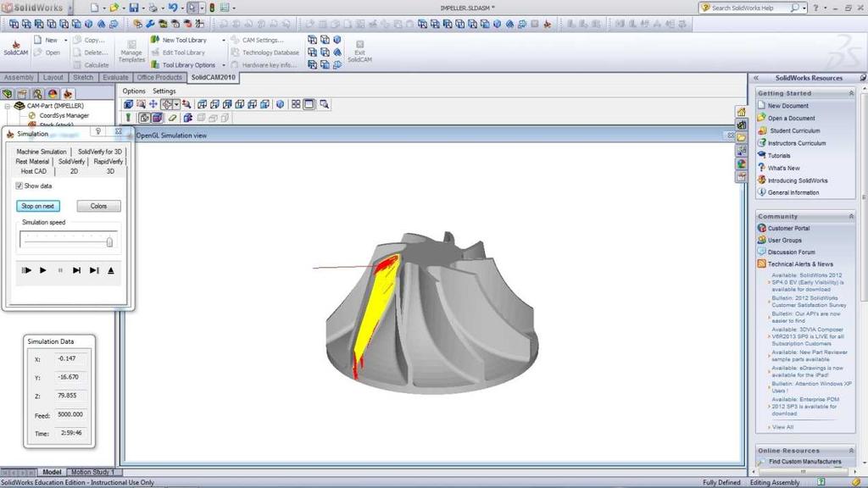868x488 pixels.
Task: Select the Host CAD tab
Action: pos(34,171)
